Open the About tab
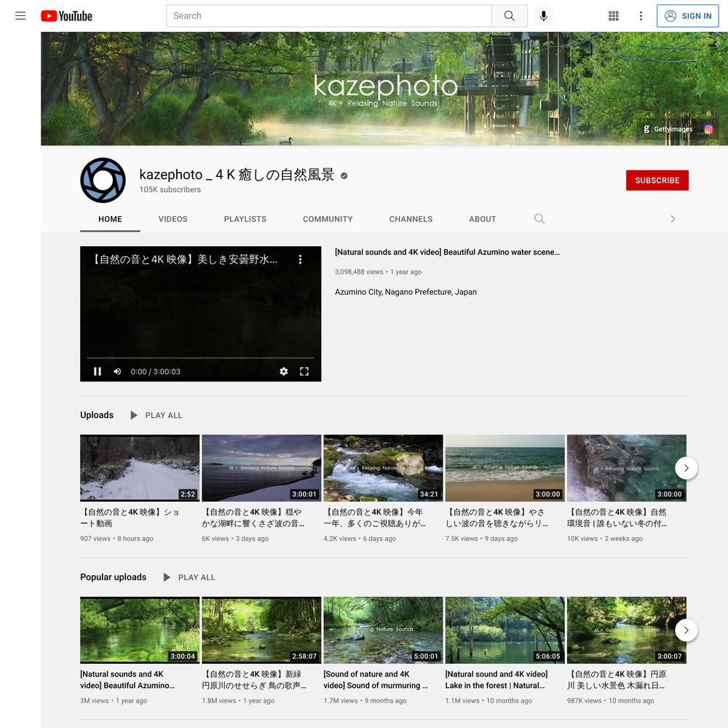This screenshot has width=728, height=728. pyautogui.click(x=483, y=219)
